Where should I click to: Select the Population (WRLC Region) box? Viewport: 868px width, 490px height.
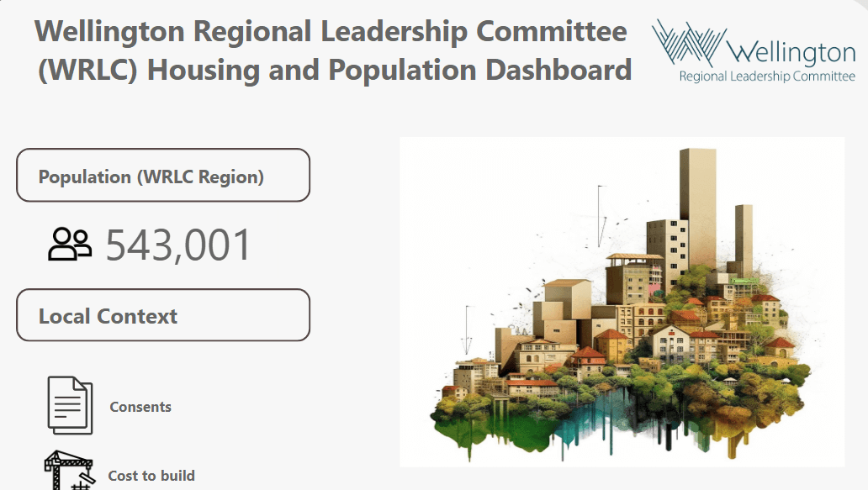(163, 176)
